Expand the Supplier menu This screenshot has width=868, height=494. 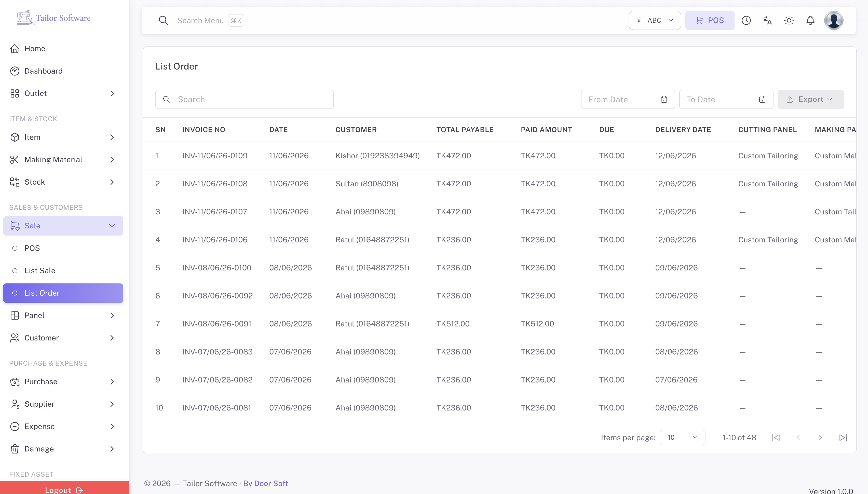(63, 404)
